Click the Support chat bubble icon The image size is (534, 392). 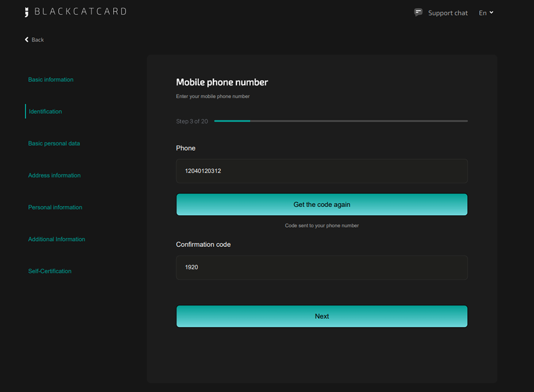pyautogui.click(x=418, y=13)
